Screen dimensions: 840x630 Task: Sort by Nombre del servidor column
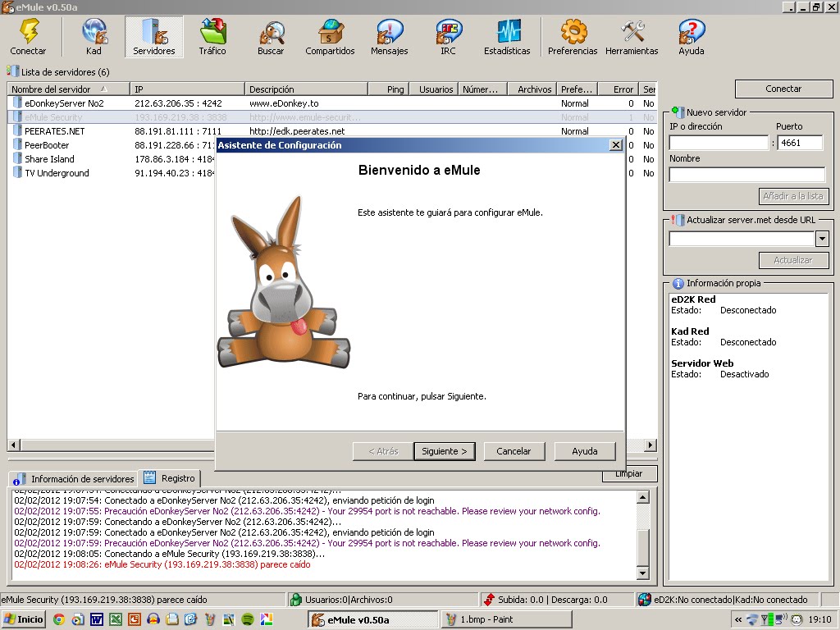coord(69,89)
